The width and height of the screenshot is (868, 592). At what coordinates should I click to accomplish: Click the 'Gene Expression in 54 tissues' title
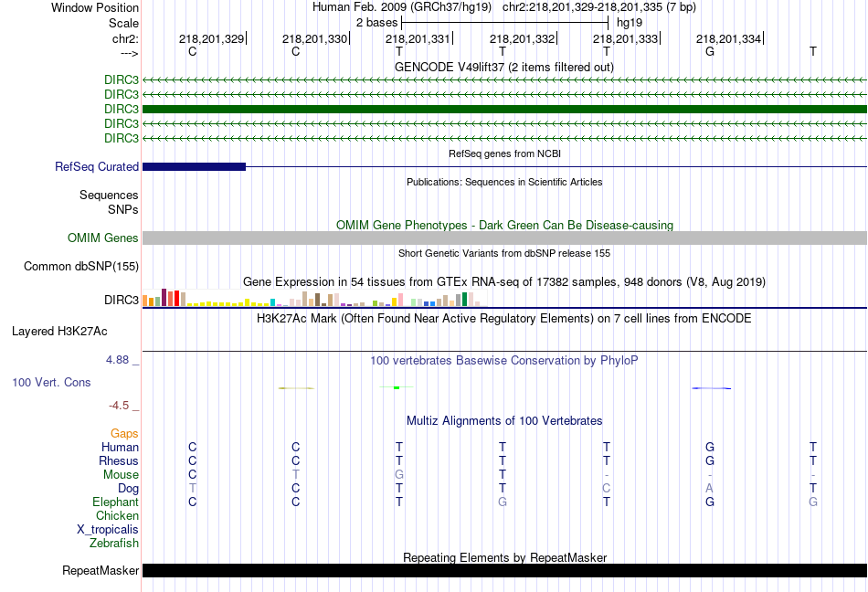click(504, 282)
